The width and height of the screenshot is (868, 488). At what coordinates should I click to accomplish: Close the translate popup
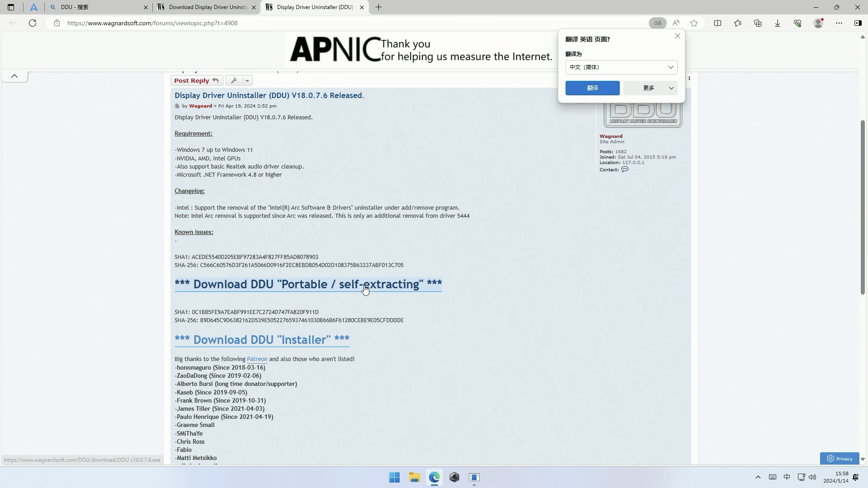pyautogui.click(x=677, y=36)
